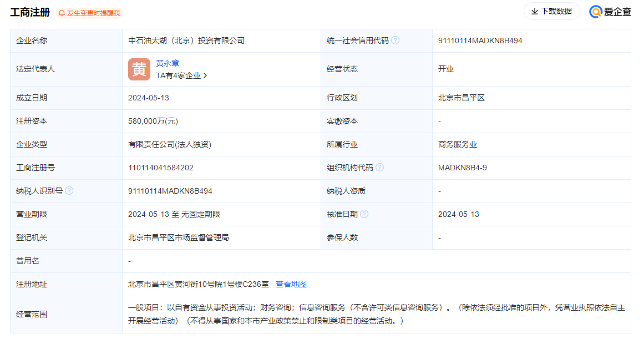Click the 爱企查 logo
Image resolution: width=644 pixels, height=339 pixels.
tap(610, 12)
